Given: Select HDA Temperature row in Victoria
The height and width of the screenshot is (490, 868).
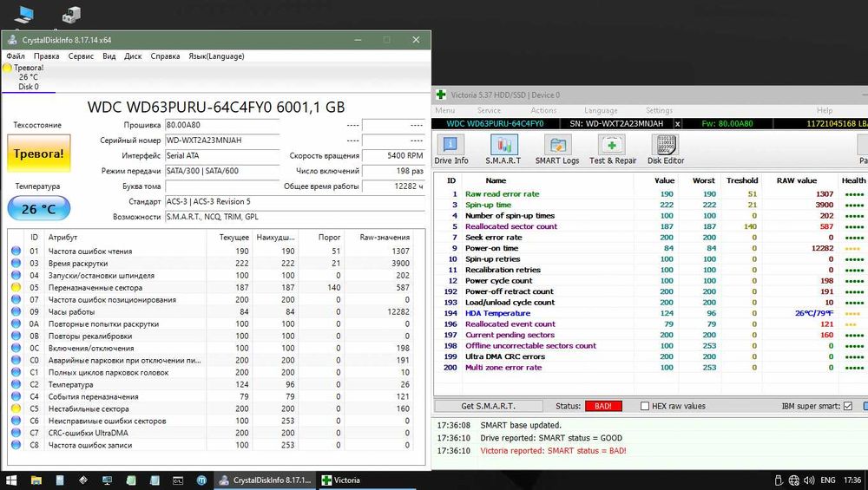Looking at the screenshot, I should (650, 313).
